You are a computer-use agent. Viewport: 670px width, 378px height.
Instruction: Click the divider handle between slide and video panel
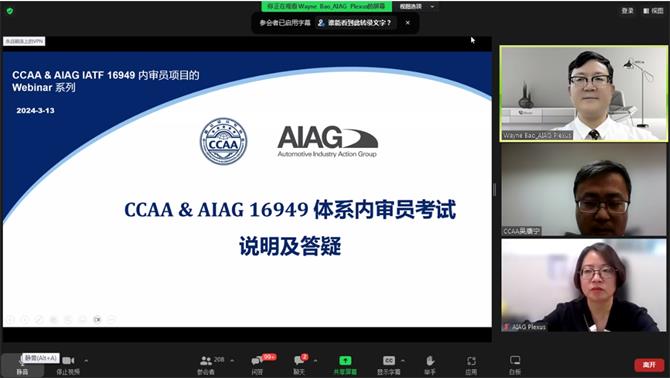495,189
